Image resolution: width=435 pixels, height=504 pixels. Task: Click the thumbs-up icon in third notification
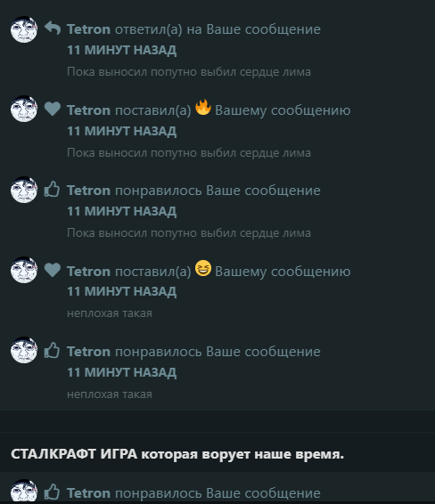click(x=52, y=189)
